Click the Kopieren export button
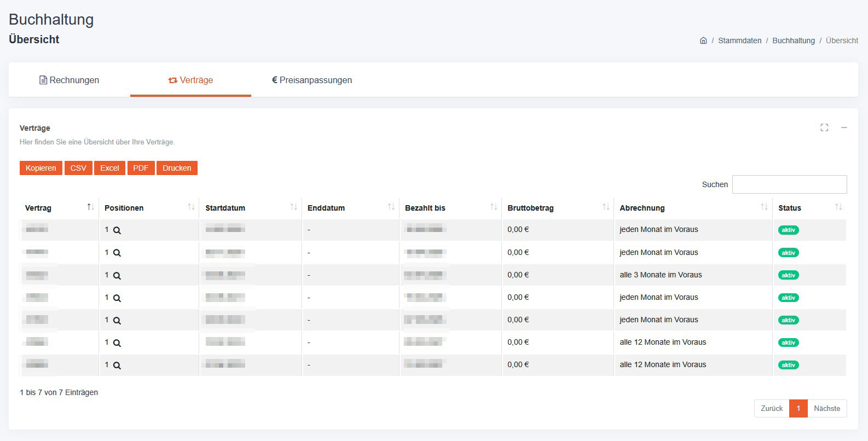This screenshot has height=441, width=868. point(40,168)
